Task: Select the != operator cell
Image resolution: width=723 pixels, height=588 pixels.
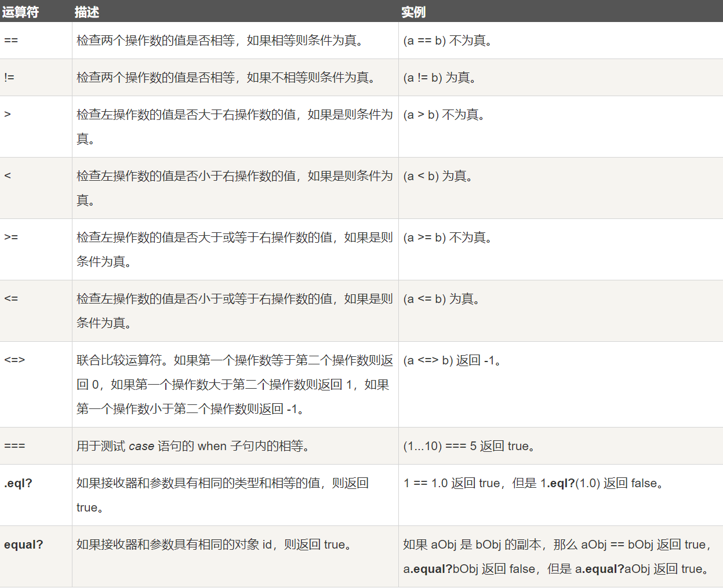Action: (x=9, y=78)
